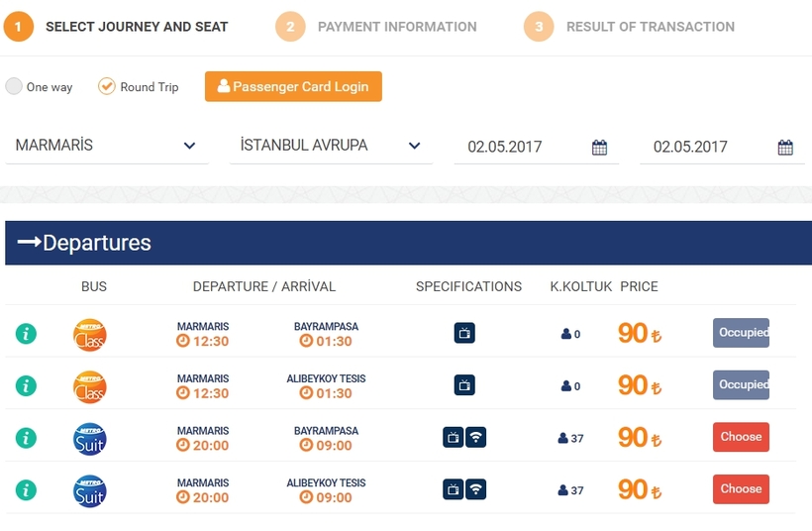Click the calendar icon of return date
Screen dimensions: 812x531
(x=785, y=148)
